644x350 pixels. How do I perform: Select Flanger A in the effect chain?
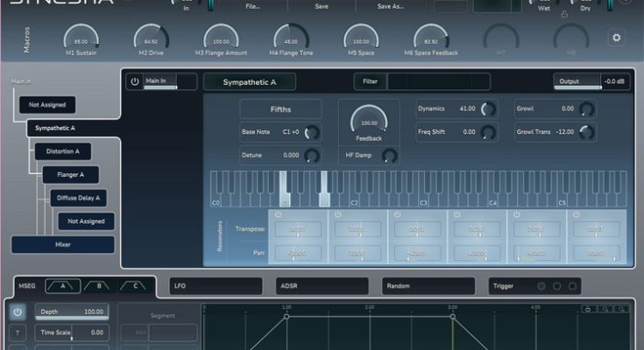pos(71,174)
